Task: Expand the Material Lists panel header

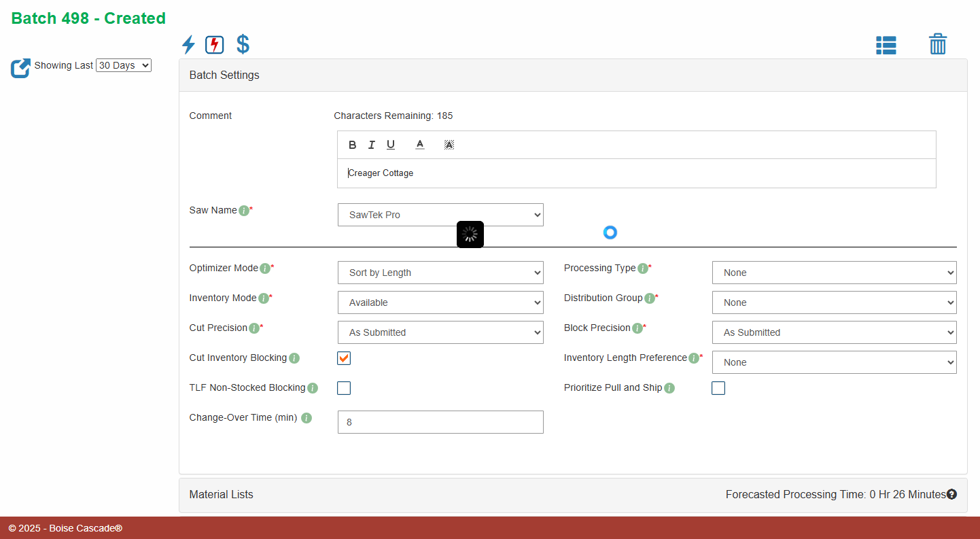Action: [573, 495]
